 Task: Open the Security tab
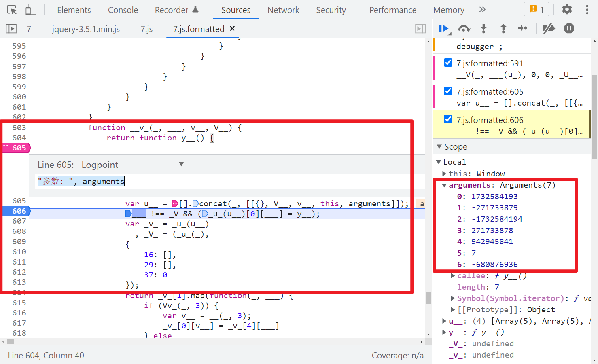[x=331, y=10]
